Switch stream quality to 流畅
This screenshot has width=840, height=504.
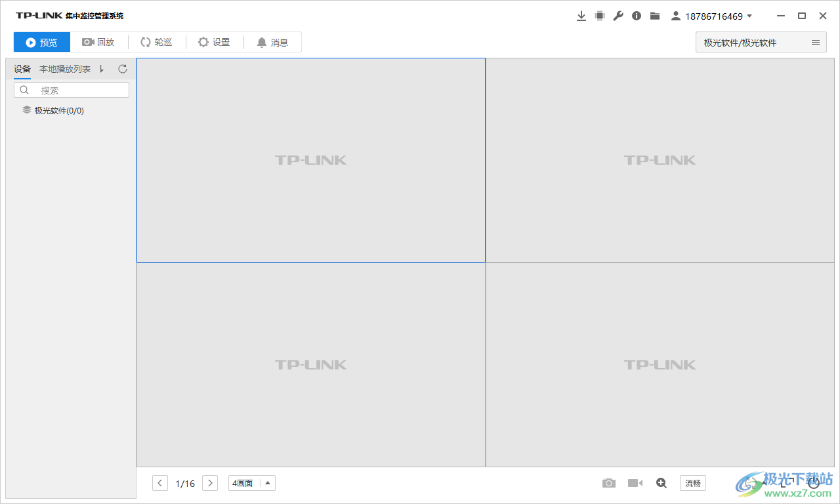[x=692, y=483]
